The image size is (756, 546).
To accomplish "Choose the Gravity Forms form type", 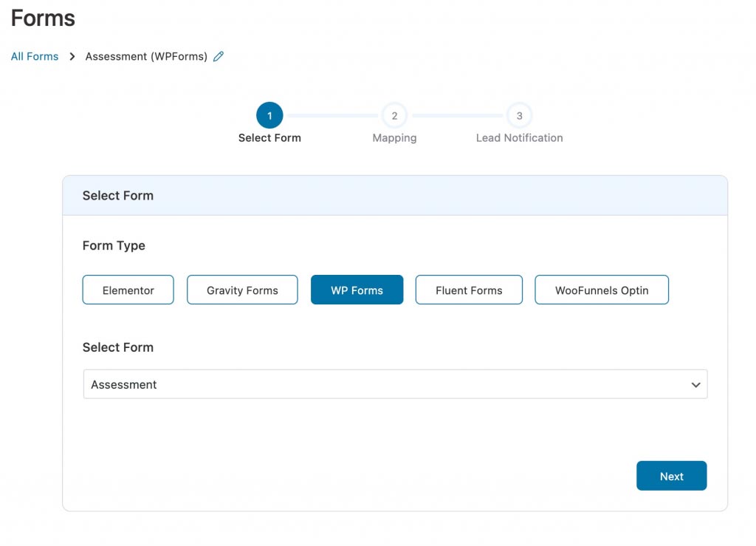I will [242, 290].
